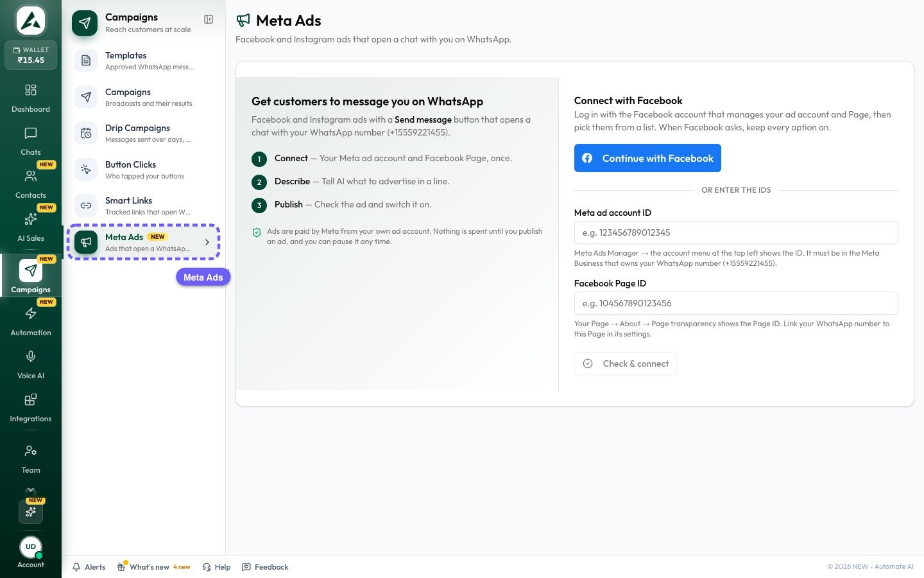The width and height of the screenshot is (924, 578).
Task: Open the AI Sales sparkle icon
Action: [x=31, y=219]
